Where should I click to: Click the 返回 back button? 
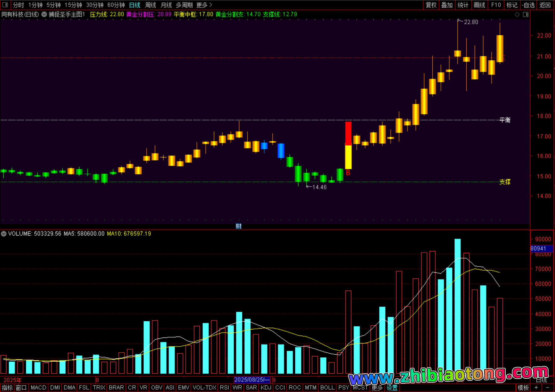545,5
